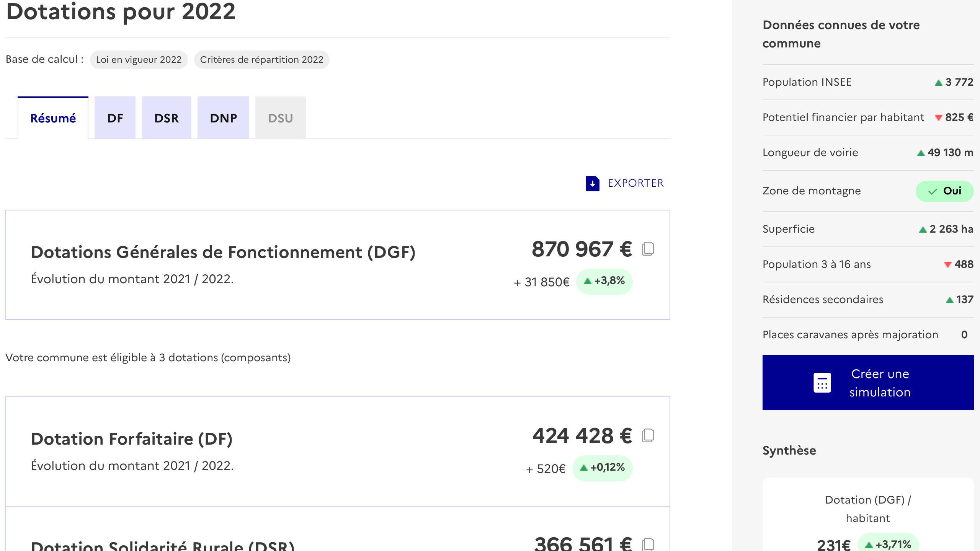The height and width of the screenshot is (551, 980).
Task: Select the disabled DSU tab
Action: pyautogui.click(x=280, y=118)
